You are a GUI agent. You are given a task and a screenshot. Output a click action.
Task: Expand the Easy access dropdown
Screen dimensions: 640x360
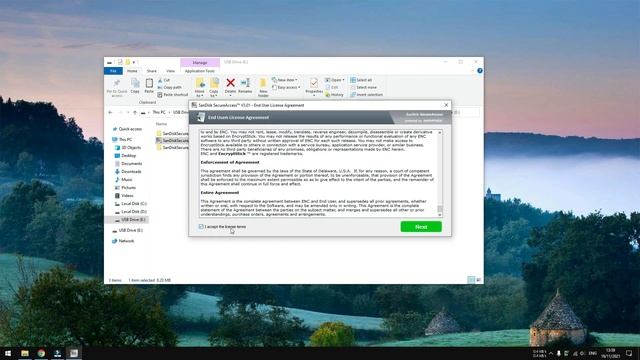click(x=286, y=87)
